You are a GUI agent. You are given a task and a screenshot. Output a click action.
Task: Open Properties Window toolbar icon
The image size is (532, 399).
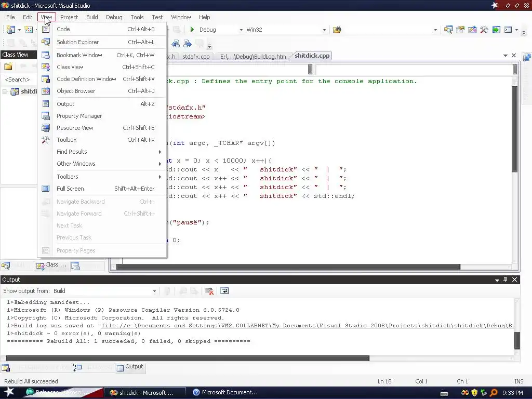tap(460, 30)
